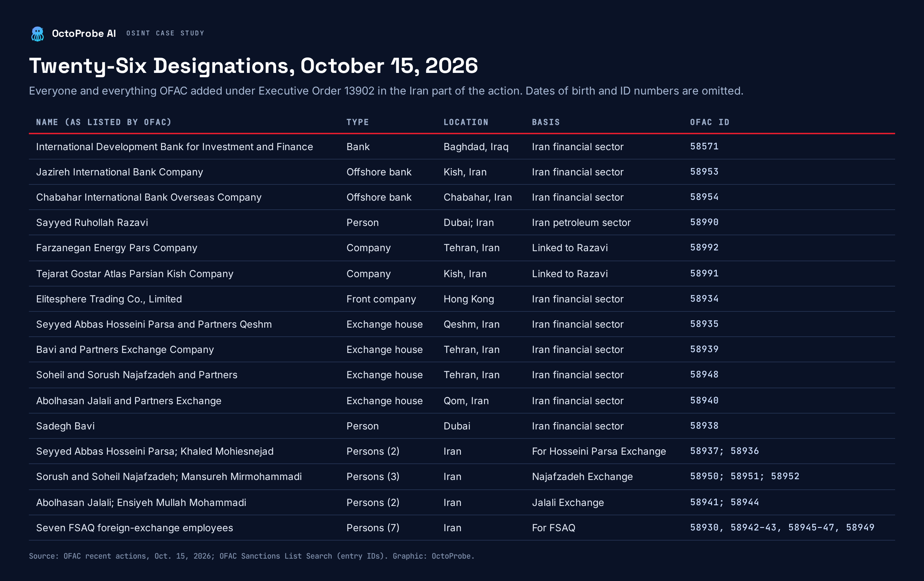Click OFAC ID 58948
Image resolution: width=924 pixels, height=581 pixels.
point(704,375)
